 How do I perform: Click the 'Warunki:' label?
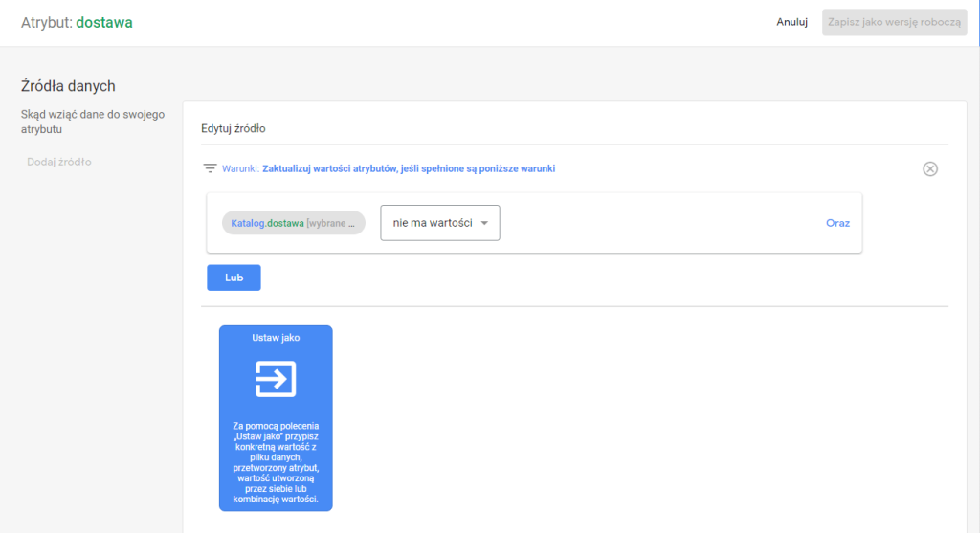pyautogui.click(x=240, y=168)
